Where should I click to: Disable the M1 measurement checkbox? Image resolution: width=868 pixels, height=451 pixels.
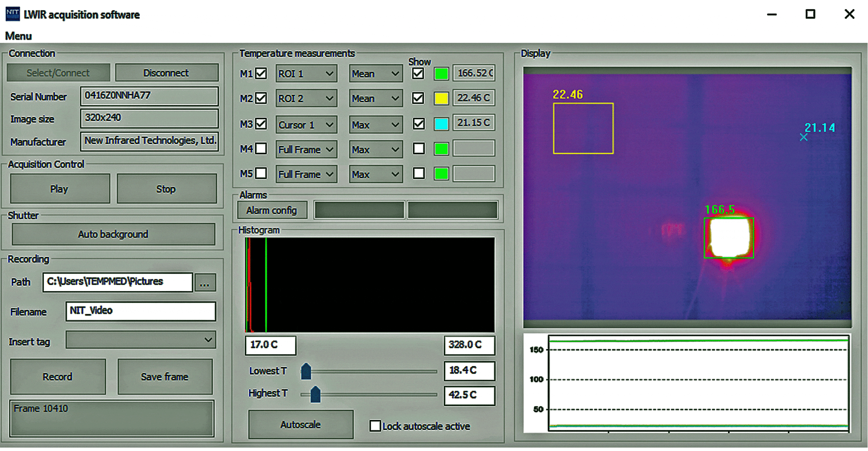pos(261,74)
